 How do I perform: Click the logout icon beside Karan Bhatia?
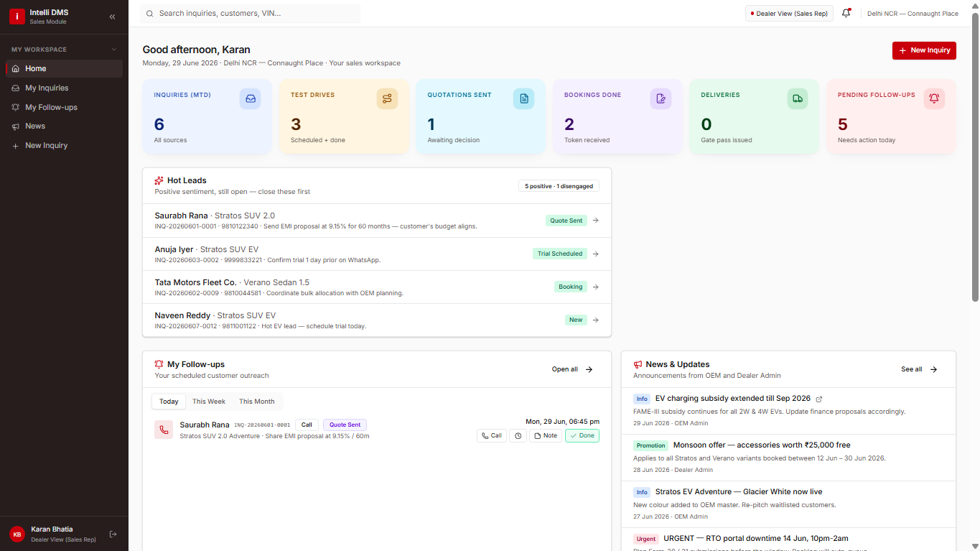tap(113, 534)
